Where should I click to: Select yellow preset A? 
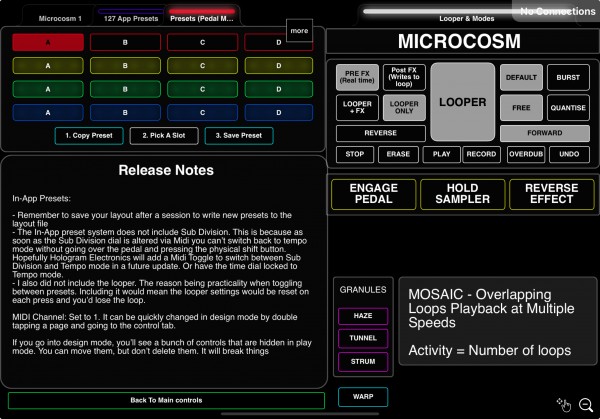48,66
